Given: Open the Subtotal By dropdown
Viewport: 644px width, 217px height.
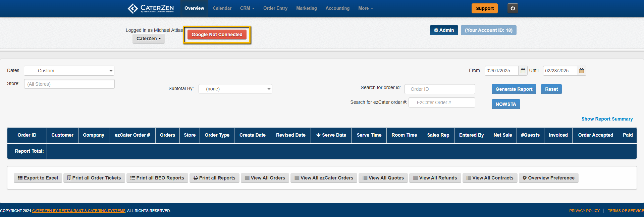Looking at the screenshot, I should coord(235,89).
